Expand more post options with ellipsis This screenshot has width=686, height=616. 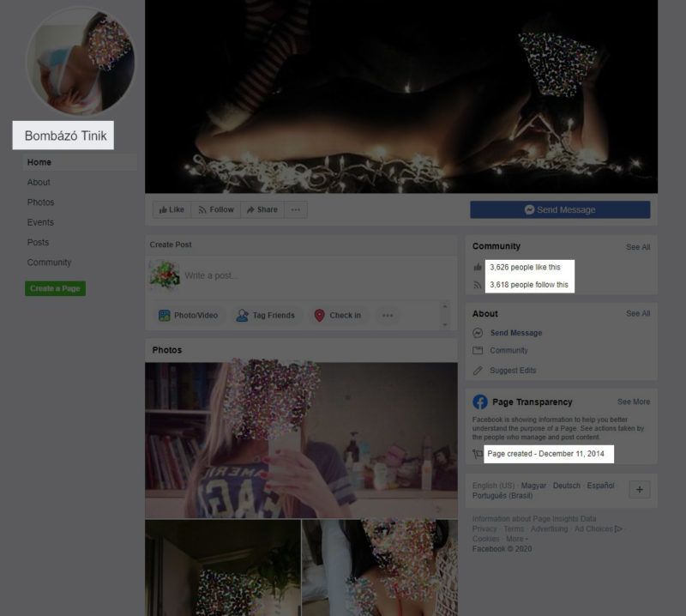388,315
